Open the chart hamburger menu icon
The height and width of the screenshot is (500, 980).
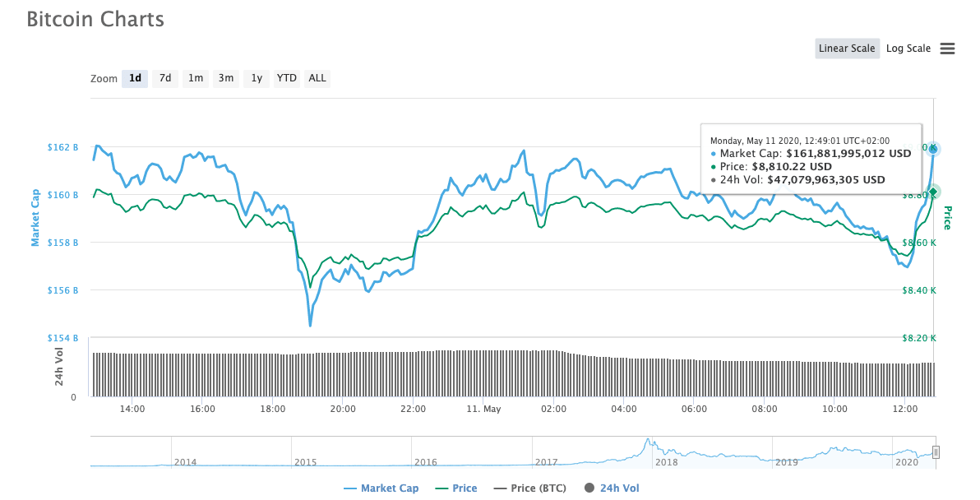click(947, 49)
